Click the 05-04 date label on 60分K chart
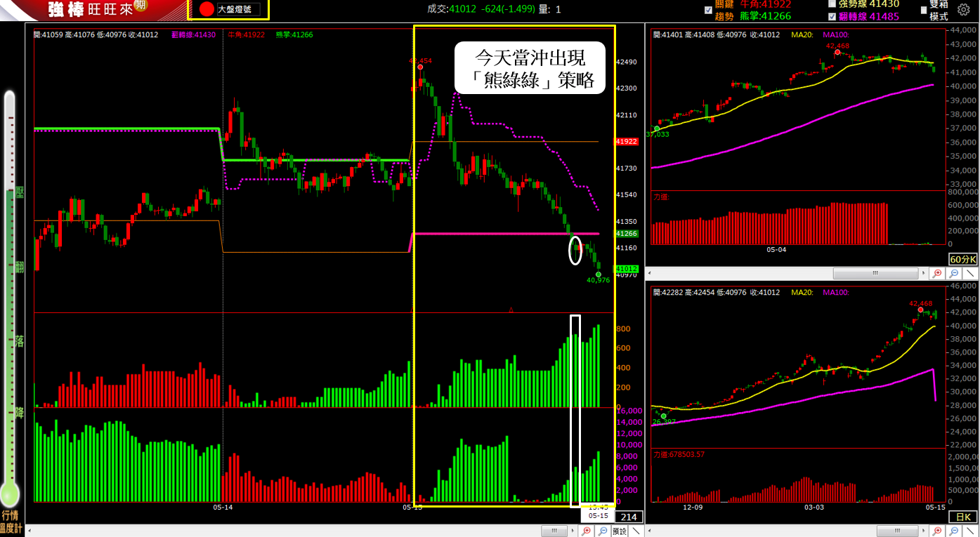Viewport: 980px width, 537px height. [x=776, y=248]
